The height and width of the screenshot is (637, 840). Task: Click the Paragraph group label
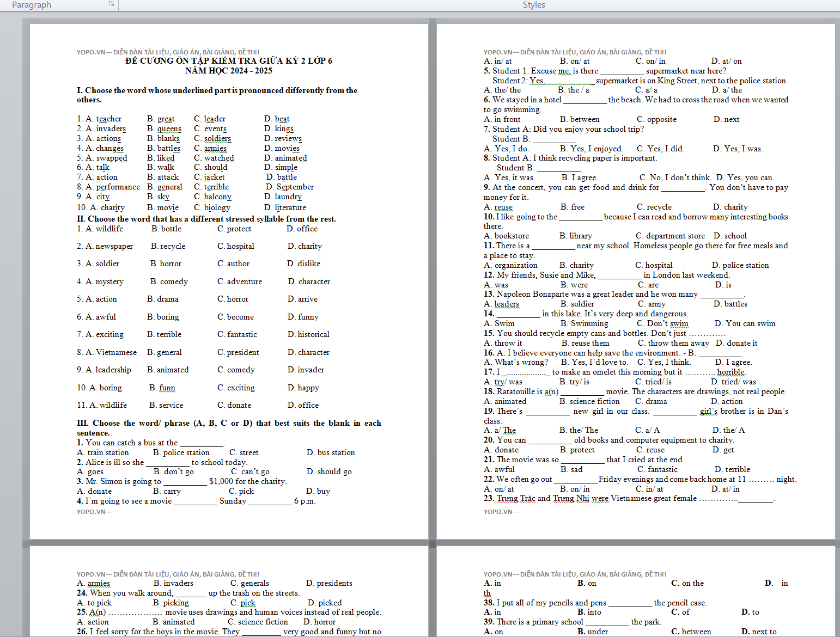click(32, 5)
